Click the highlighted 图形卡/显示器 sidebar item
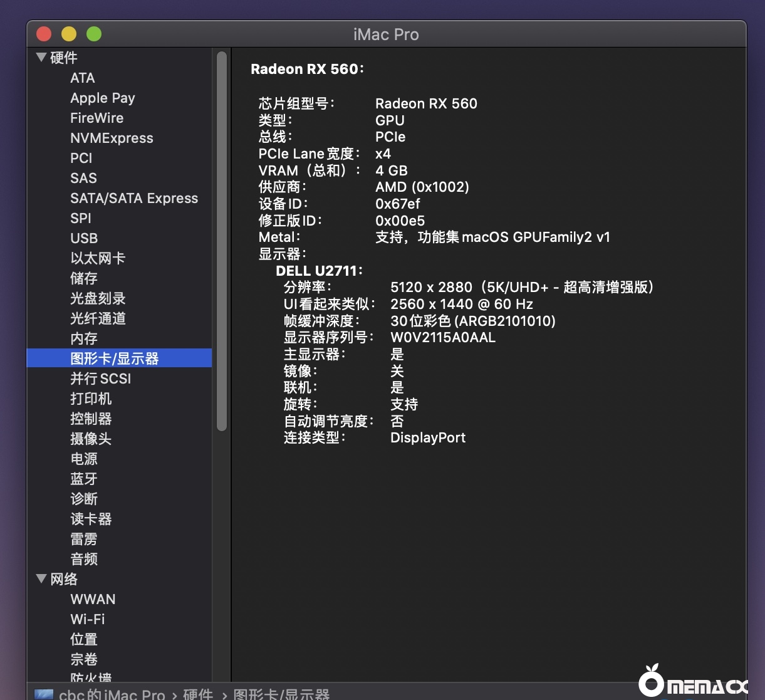Screen dimensions: 765x700 click(115, 358)
